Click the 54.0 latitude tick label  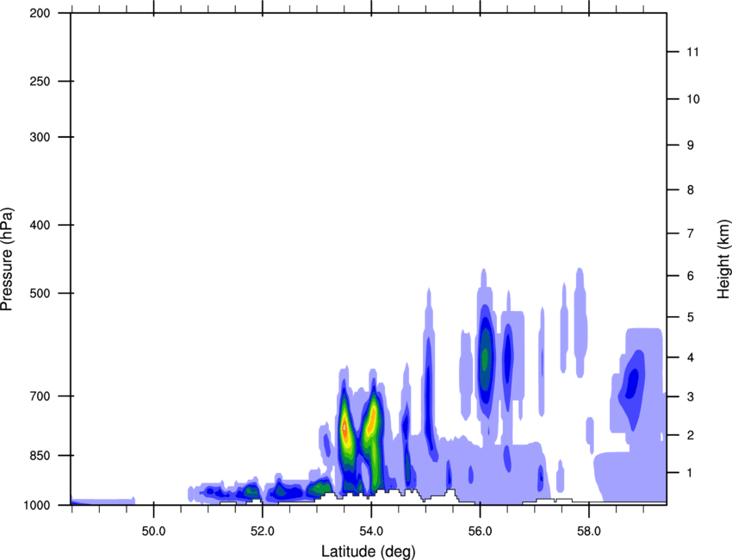[x=372, y=532]
